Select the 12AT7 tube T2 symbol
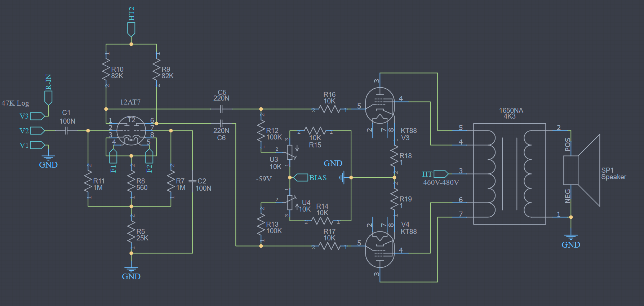This screenshot has width=644, height=306. 131,130
